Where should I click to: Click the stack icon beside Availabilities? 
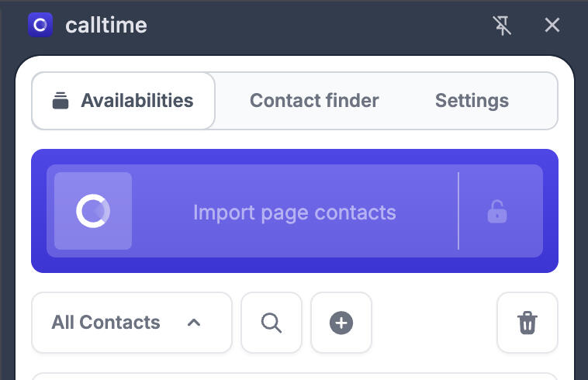(x=61, y=101)
